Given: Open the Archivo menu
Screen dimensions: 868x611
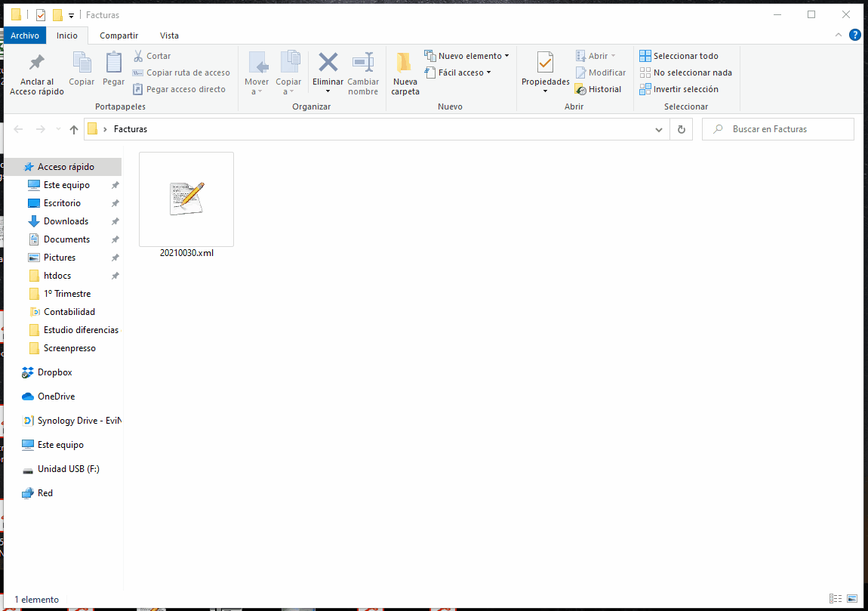Looking at the screenshot, I should click(25, 35).
